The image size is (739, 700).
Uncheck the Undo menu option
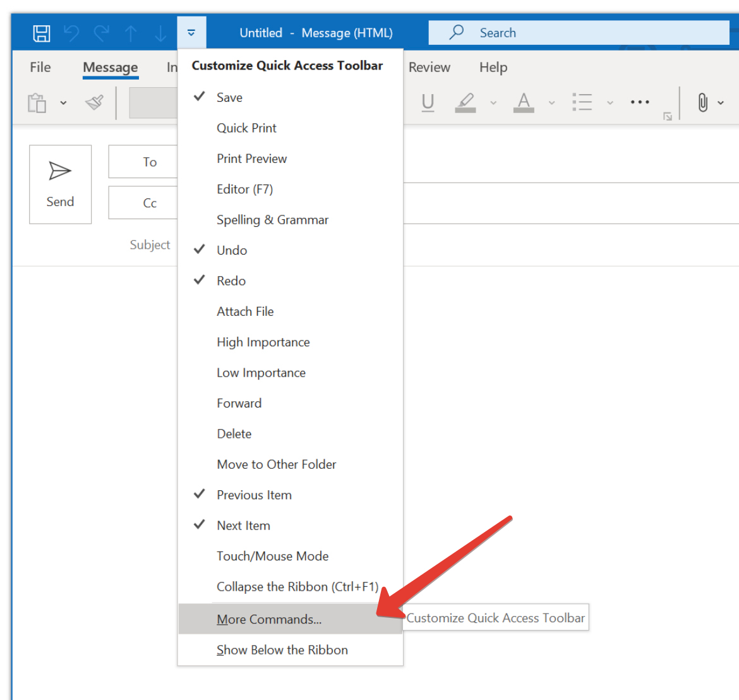[232, 250]
